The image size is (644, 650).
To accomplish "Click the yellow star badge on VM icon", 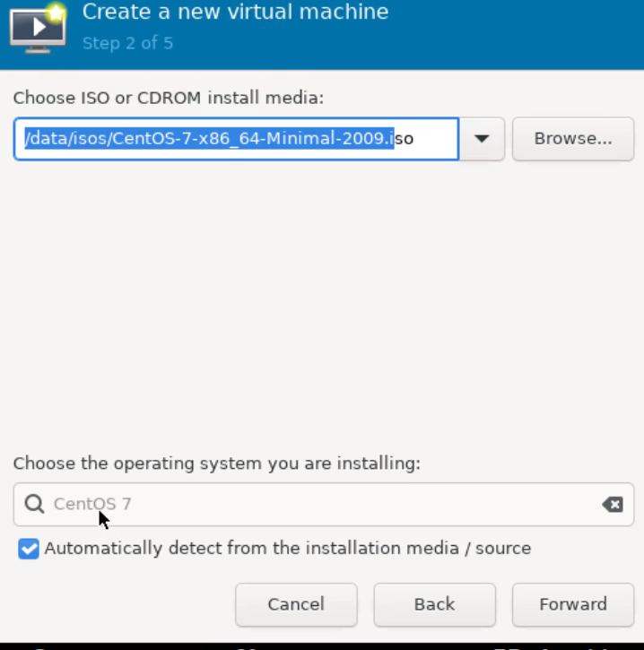I will 57,12.
